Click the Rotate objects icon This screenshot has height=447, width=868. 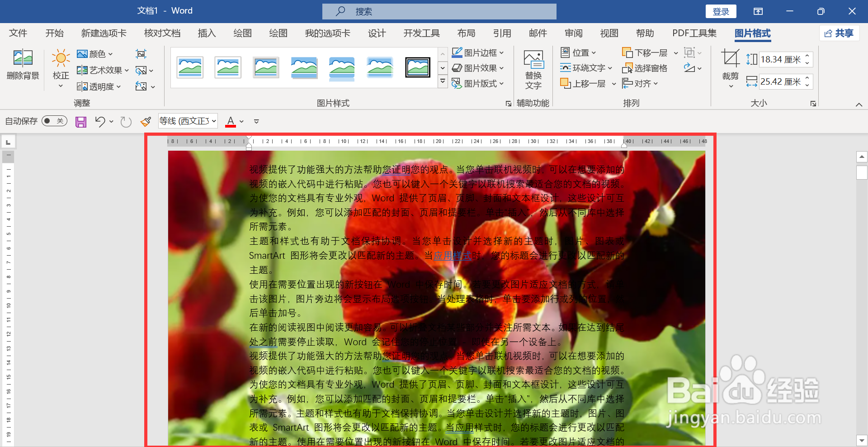point(689,68)
